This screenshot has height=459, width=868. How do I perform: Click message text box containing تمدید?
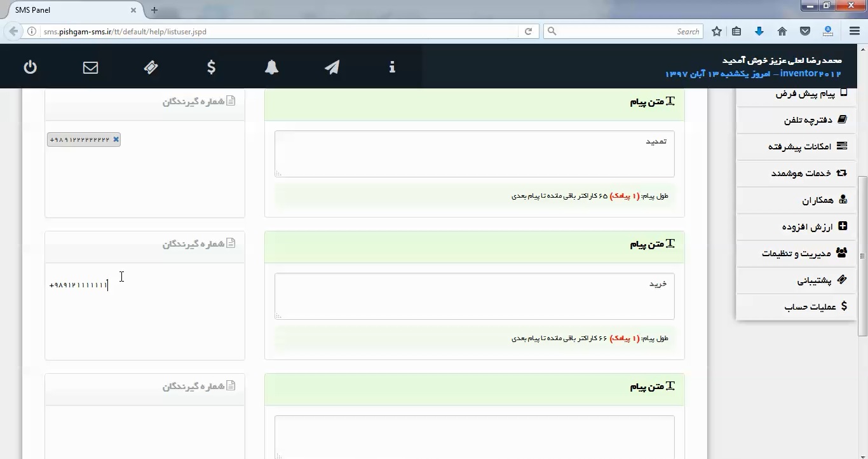(x=474, y=154)
